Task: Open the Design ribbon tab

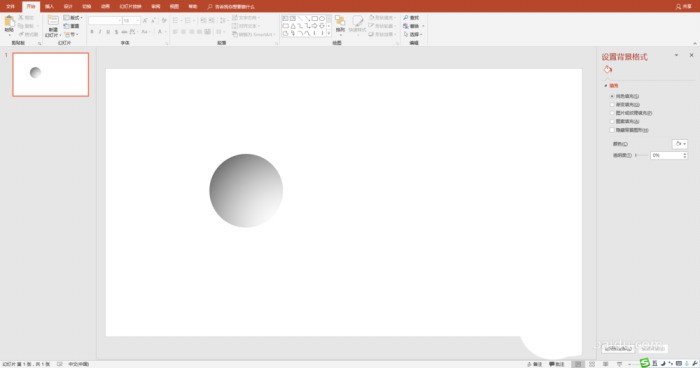Action: [x=68, y=6]
